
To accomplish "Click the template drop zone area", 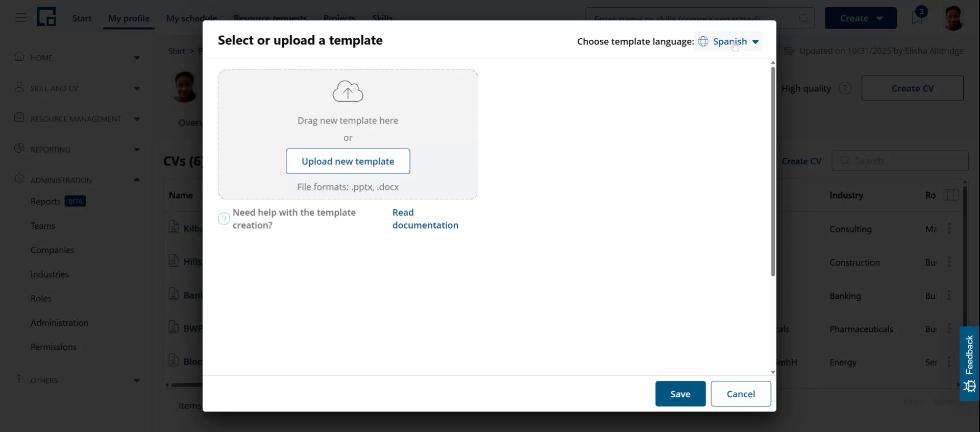I will (x=348, y=134).
